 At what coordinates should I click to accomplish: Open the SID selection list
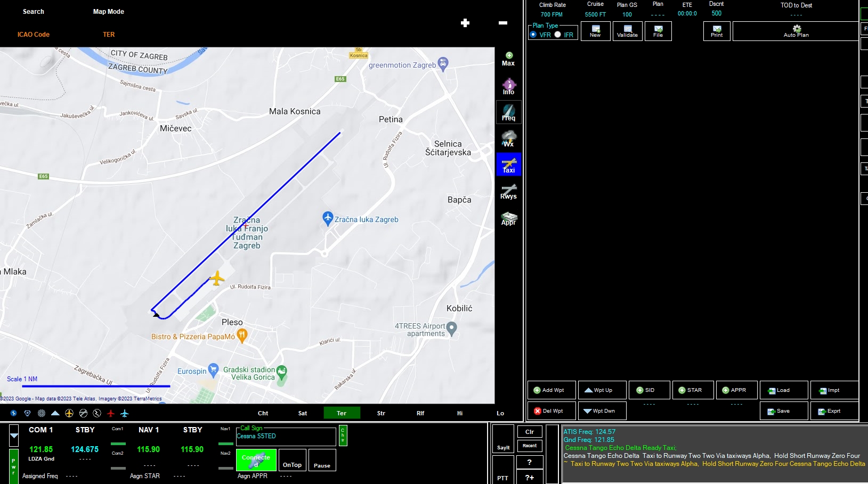(x=649, y=390)
